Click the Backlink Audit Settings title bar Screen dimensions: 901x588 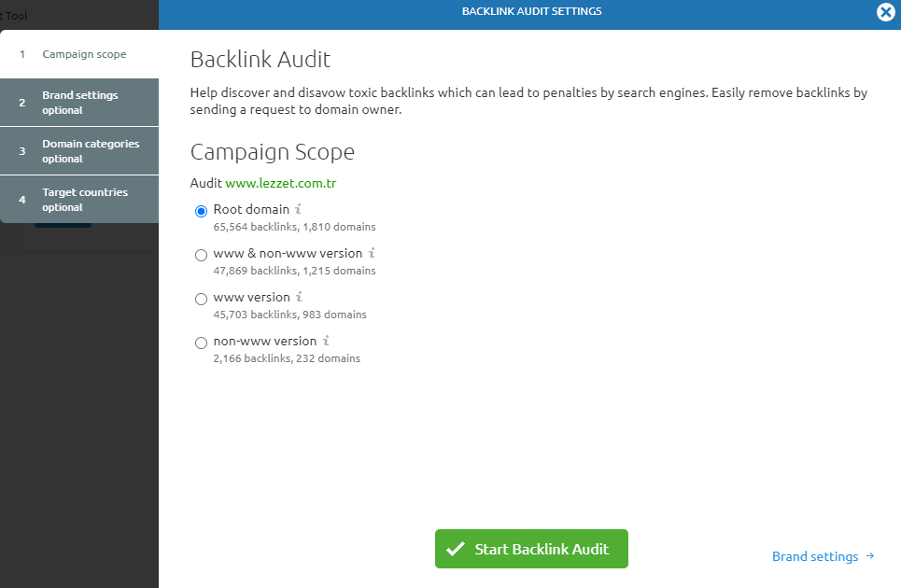tap(531, 11)
